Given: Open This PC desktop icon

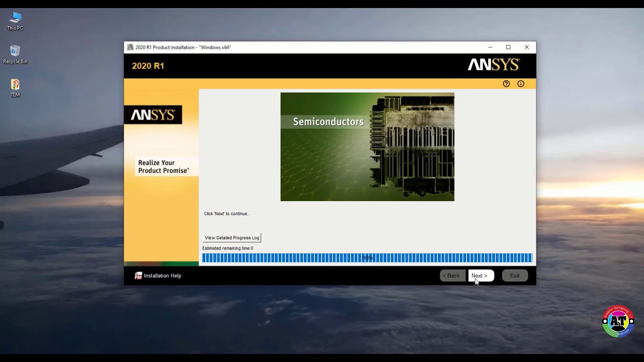Looking at the screenshot, I should click(15, 21).
